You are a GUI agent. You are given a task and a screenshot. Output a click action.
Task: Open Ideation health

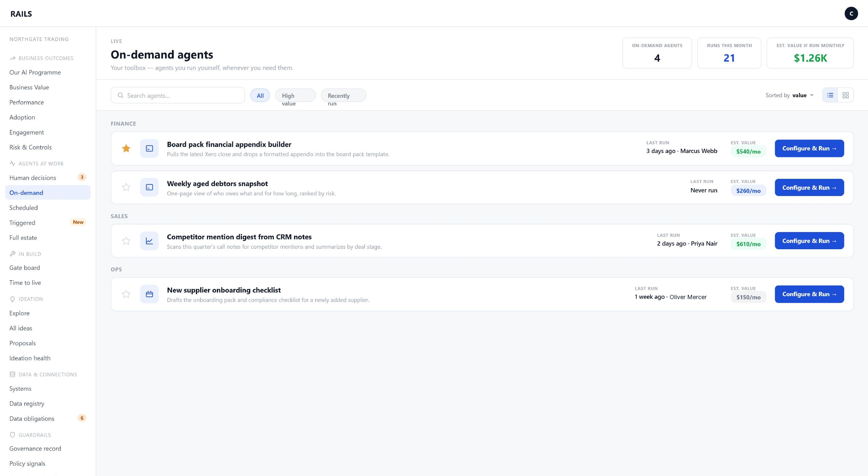[48, 358]
